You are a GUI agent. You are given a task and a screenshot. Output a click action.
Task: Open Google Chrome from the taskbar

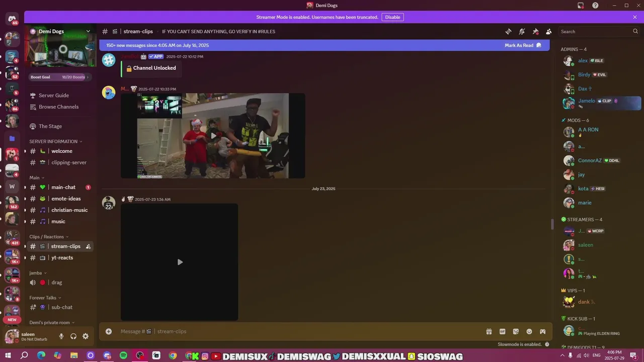point(173,355)
